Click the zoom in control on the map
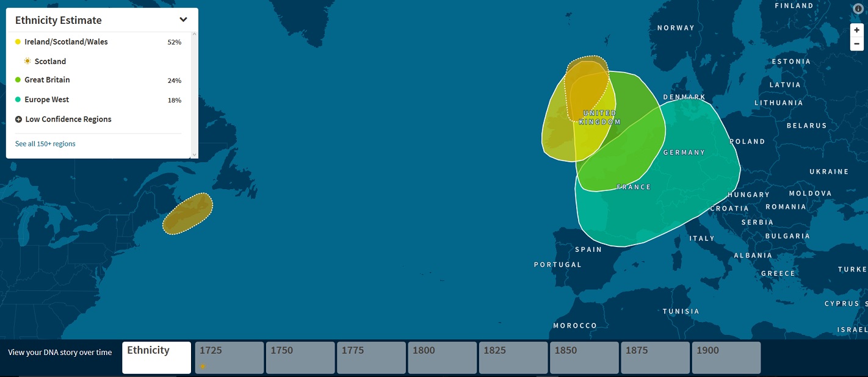Screen dimensions: 868x377 [x=856, y=30]
